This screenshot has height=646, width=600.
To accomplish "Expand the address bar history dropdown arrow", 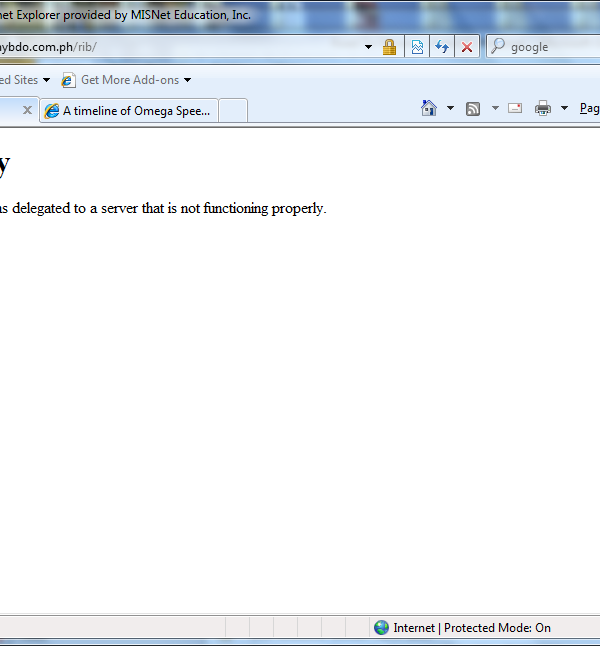I will (368, 47).
